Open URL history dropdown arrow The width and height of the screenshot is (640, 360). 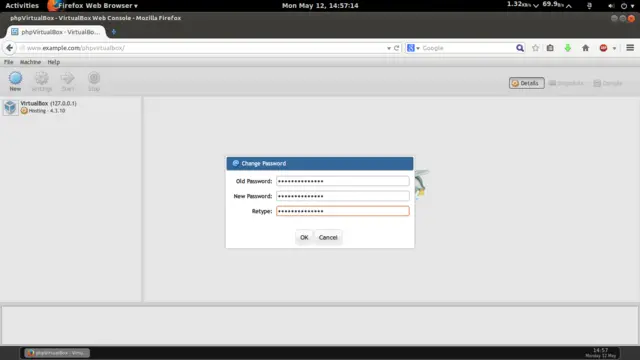coord(389,48)
